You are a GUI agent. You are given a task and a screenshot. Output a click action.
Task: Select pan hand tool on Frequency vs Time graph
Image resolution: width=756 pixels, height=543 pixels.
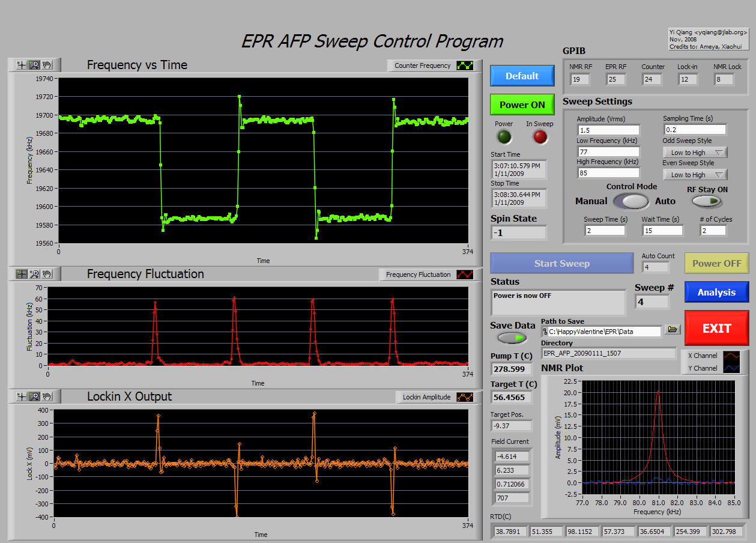click(47, 65)
